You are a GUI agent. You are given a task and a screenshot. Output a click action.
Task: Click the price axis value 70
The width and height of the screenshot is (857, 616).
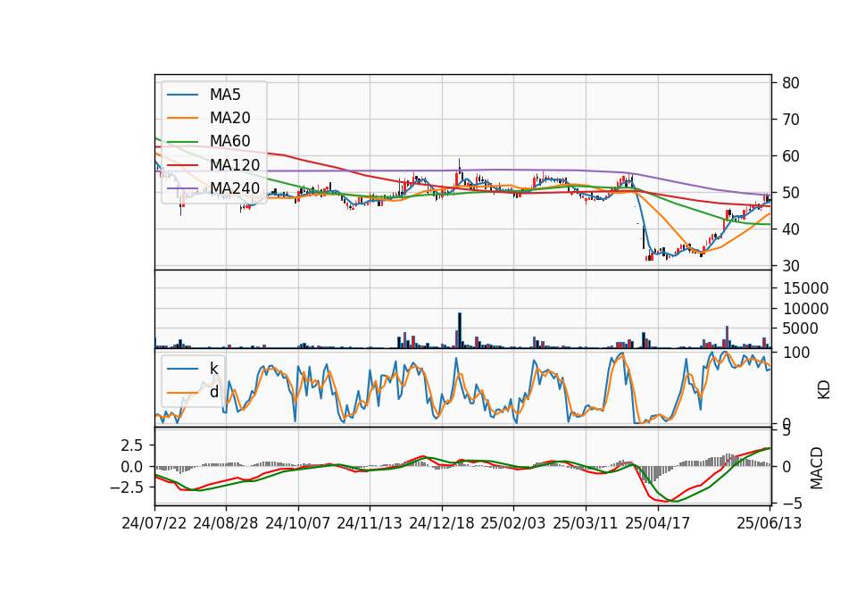pos(791,120)
